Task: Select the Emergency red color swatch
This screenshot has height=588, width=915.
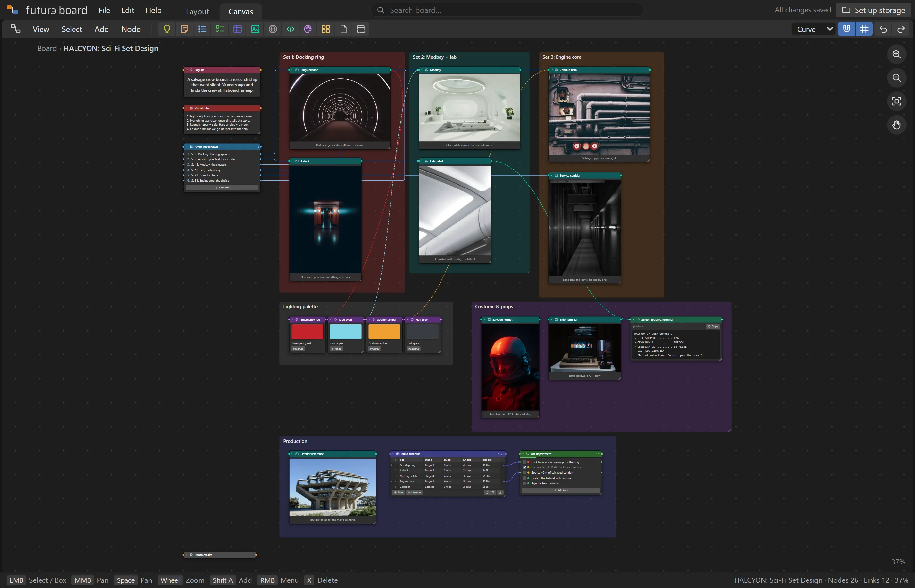Action: pos(308,332)
